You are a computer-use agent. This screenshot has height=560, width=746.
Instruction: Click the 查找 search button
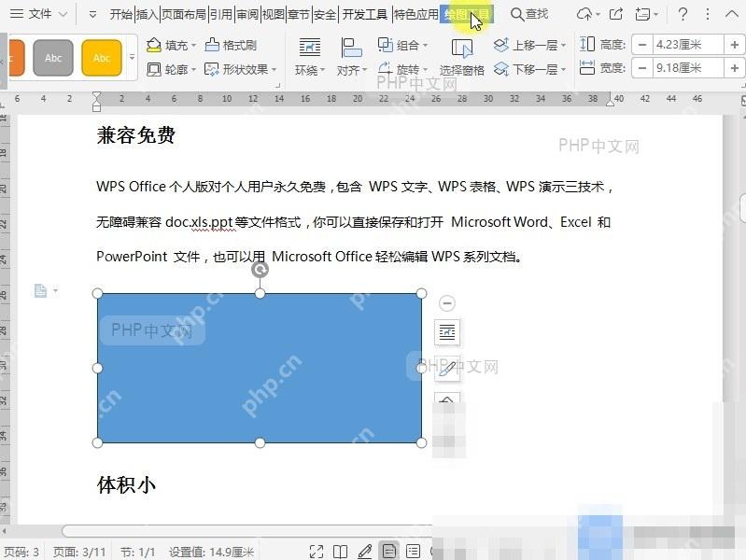point(529,14)
